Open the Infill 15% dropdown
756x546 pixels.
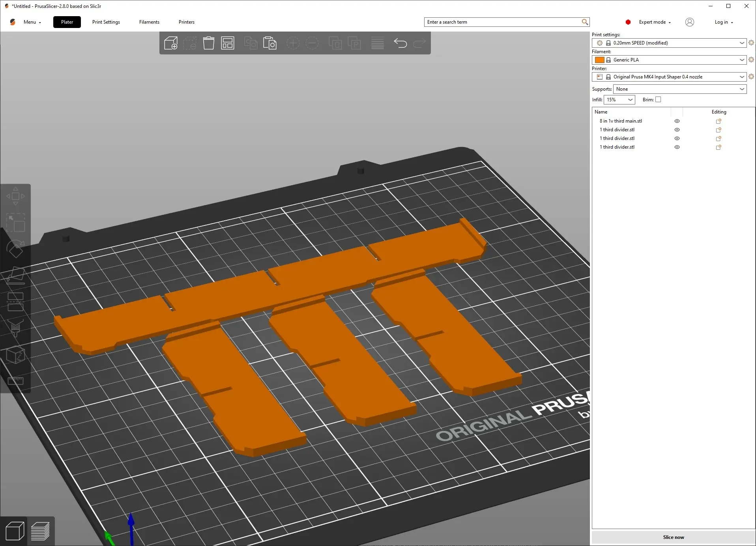[x=619, y=100]
